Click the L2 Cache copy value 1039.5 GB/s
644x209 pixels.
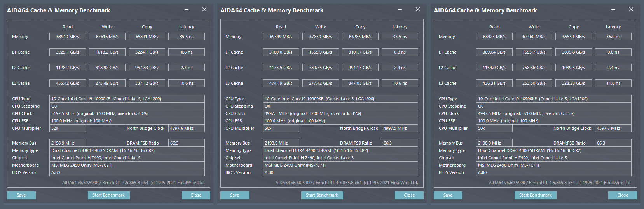(574, 68)
